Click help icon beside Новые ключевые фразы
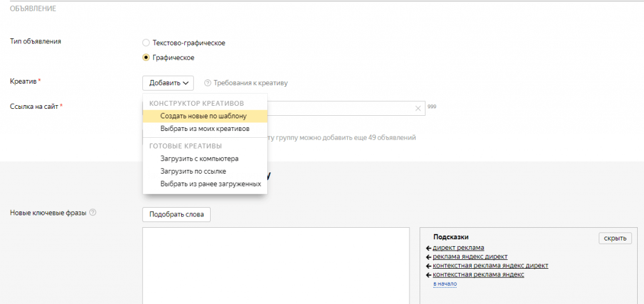 tap(92, 213)
